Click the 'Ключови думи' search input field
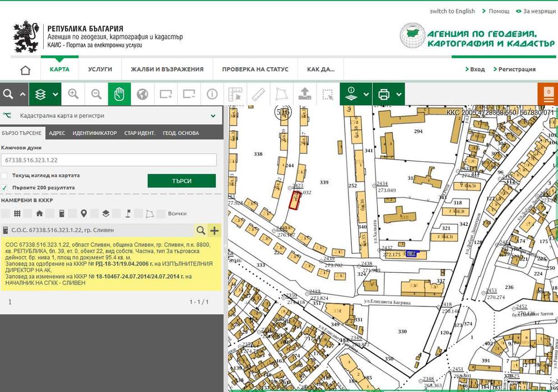The height and width of the screenshot is (392, 558). (109, 160)
